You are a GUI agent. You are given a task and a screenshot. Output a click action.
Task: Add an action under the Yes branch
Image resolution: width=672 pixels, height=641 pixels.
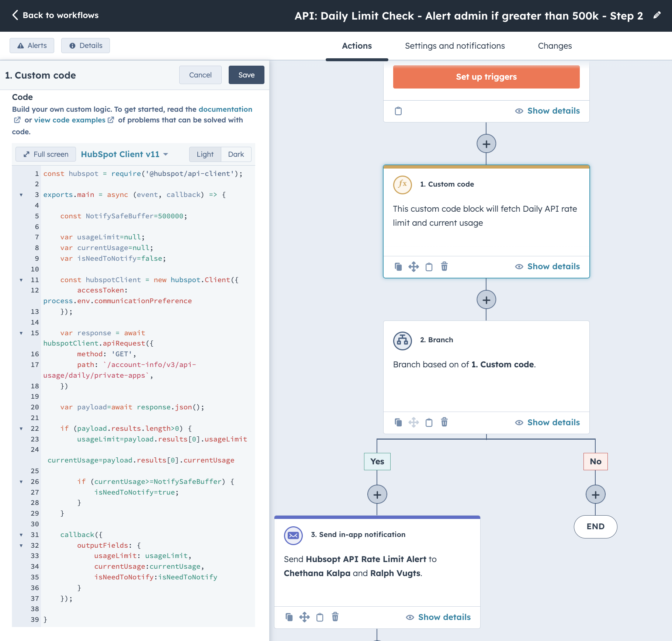[x=377, y=494]
